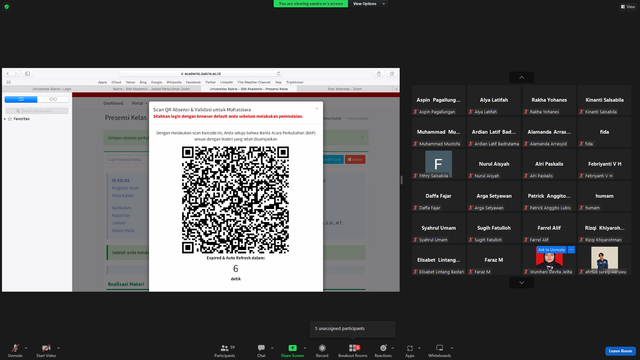Expand Whiteboards options arrow
This screenshot has width=640, height=360.
click(x=452, y=348)
